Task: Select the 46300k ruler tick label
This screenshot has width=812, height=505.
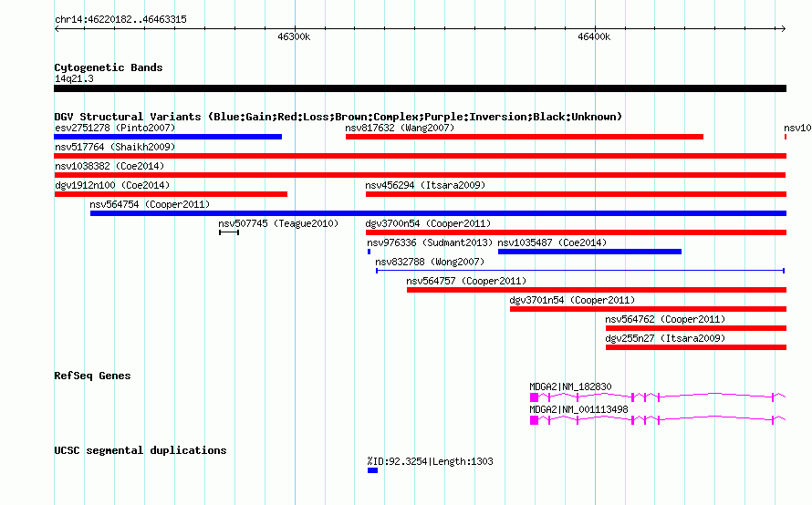Action: [x=294, y=36]
